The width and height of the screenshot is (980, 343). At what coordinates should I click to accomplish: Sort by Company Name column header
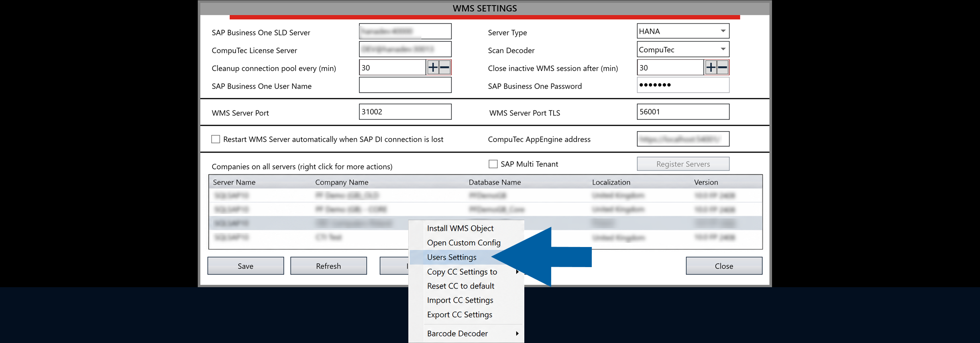(342, 182)
